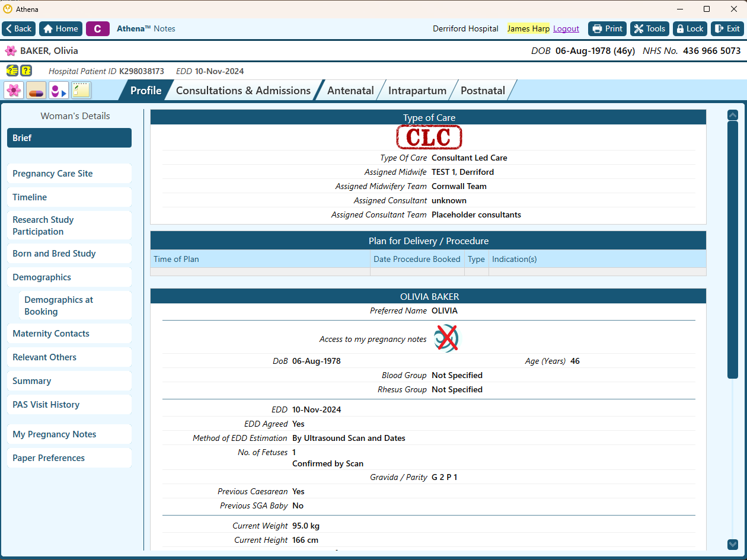Open the medication capsule icon
747x560 pixels.
click(x=36, y=91)
